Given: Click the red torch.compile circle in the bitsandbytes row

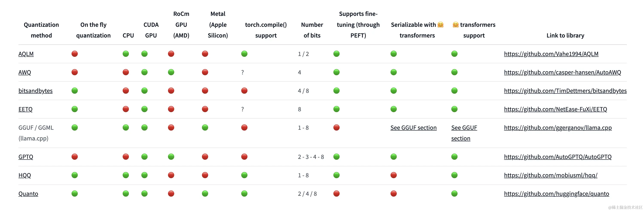Looking at the screenshot, I should pos(244,91).
